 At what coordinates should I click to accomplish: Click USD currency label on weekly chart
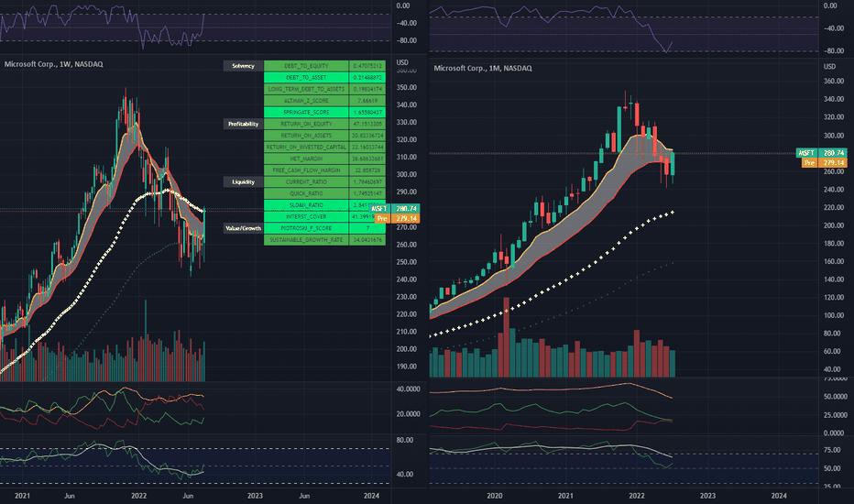402,62
